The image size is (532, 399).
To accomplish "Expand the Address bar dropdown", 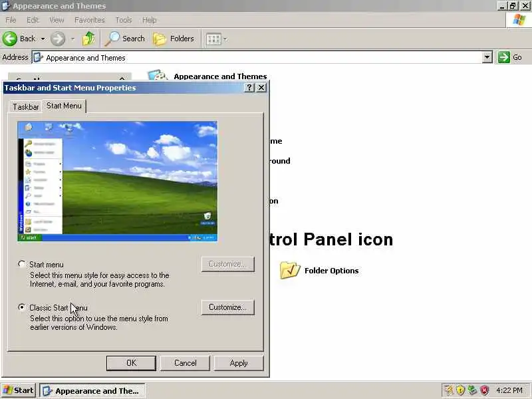I will [487, 57].
